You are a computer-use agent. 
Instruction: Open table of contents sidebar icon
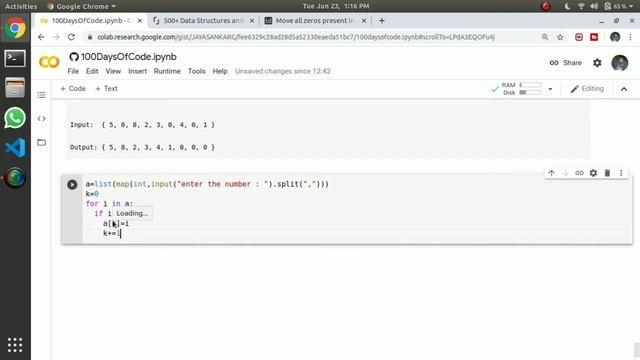(42, 95)
